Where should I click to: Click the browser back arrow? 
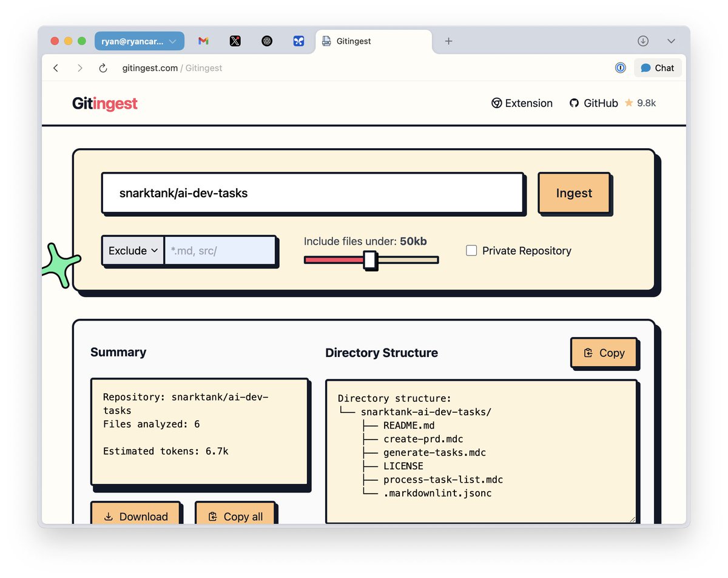coord(56,68)
